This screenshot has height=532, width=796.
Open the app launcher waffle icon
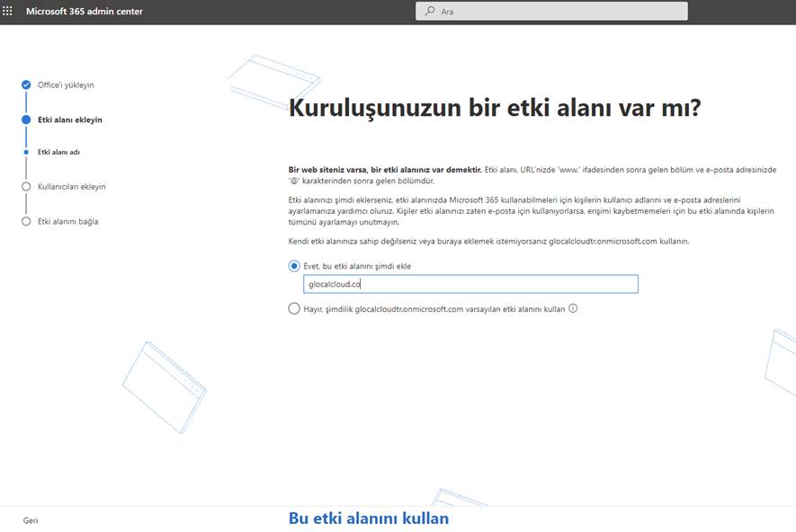point(8,12)
